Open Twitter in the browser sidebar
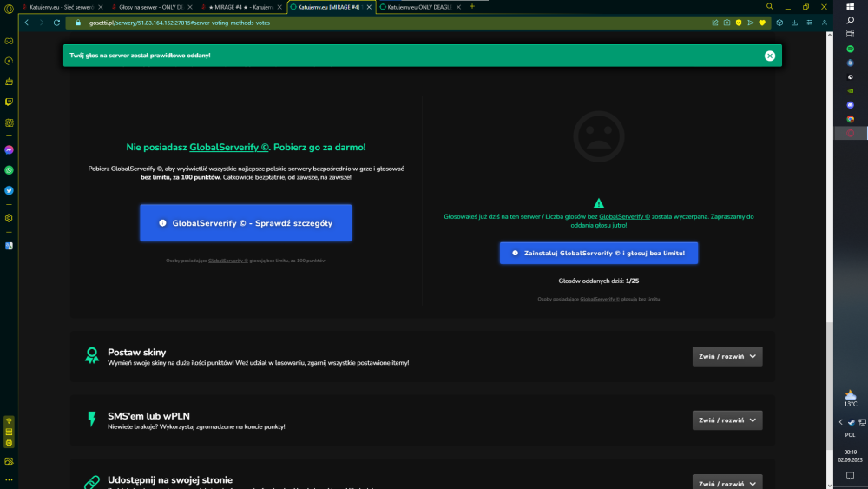 [x=9, y=190]
